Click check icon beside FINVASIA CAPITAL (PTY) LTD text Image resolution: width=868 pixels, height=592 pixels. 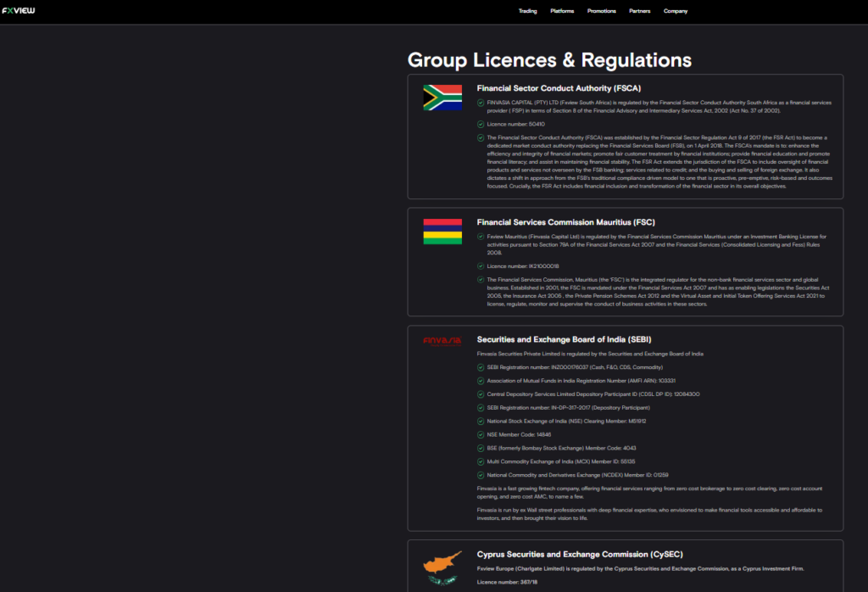click(481, 103)
